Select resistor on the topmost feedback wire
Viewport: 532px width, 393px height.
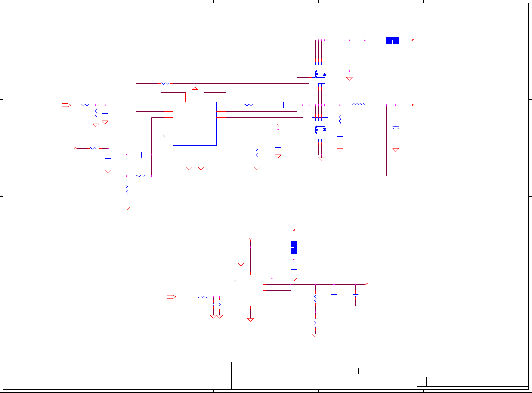click(165, 84)
